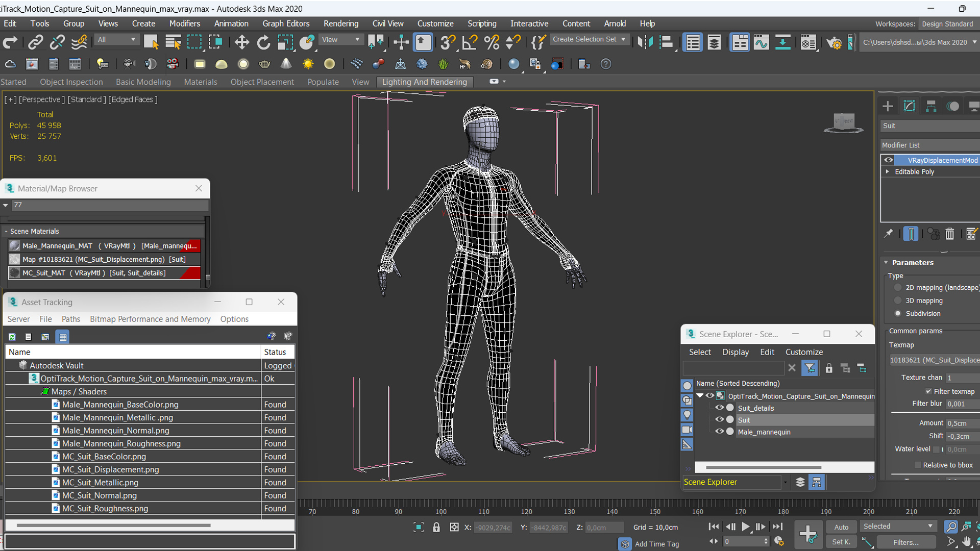Image resolution: width=980 pixels, height=551 pixels.
Task: Open the reference coordinate View dropdown
Action: pos(341,39)
